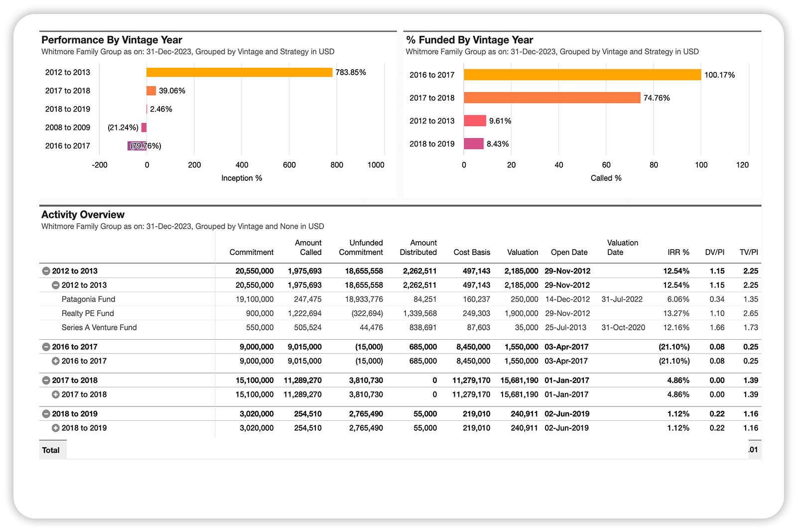Collapse the top-level 2017 to 2018 group
The height and width of the screenshot is (532, 797).
click(x=46, y=380)
